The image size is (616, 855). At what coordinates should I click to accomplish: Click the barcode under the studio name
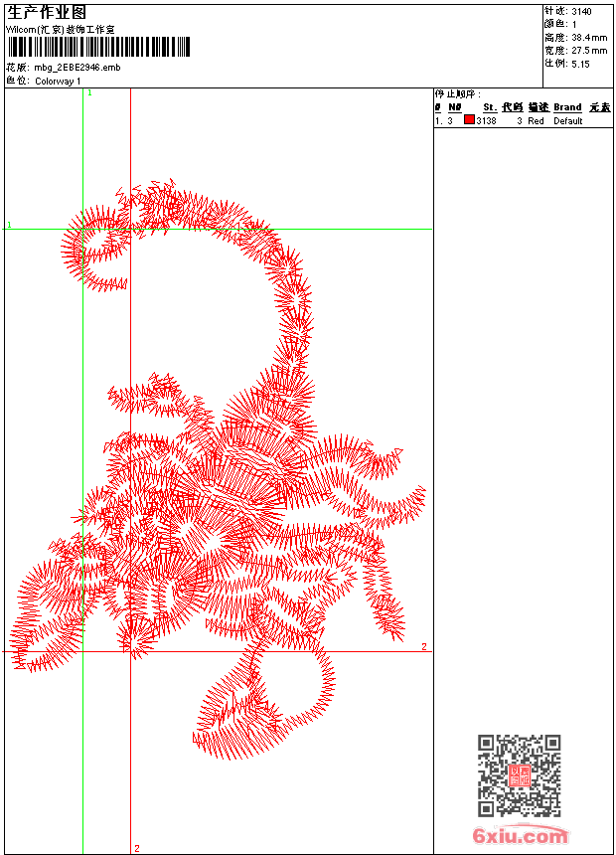(98, 47)
